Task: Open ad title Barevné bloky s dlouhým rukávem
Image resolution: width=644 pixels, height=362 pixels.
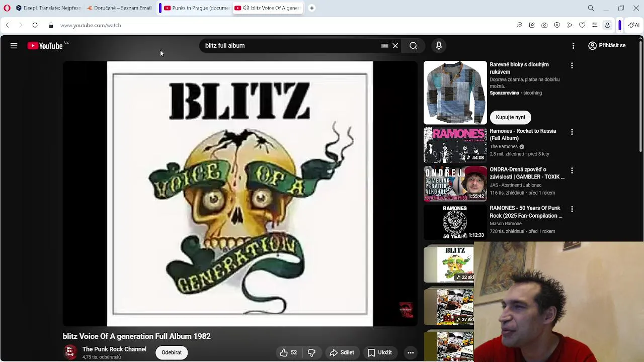Action: 519,68
